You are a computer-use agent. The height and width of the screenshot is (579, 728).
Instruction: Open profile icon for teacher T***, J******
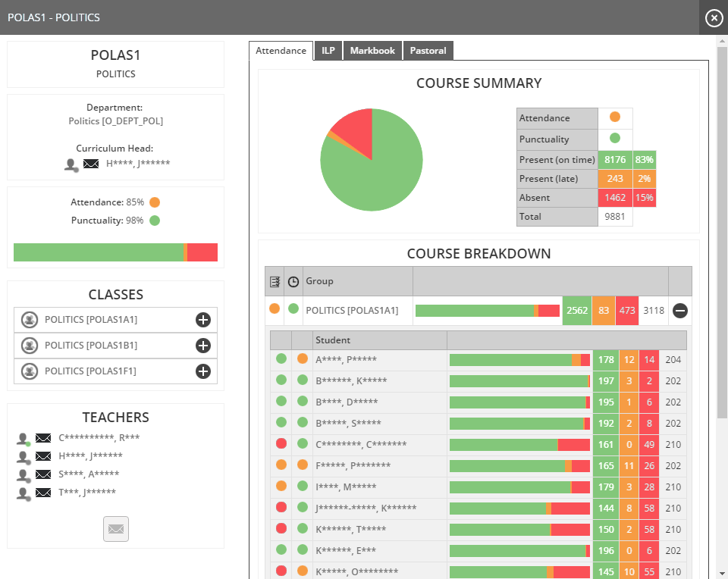pos(24,493)
